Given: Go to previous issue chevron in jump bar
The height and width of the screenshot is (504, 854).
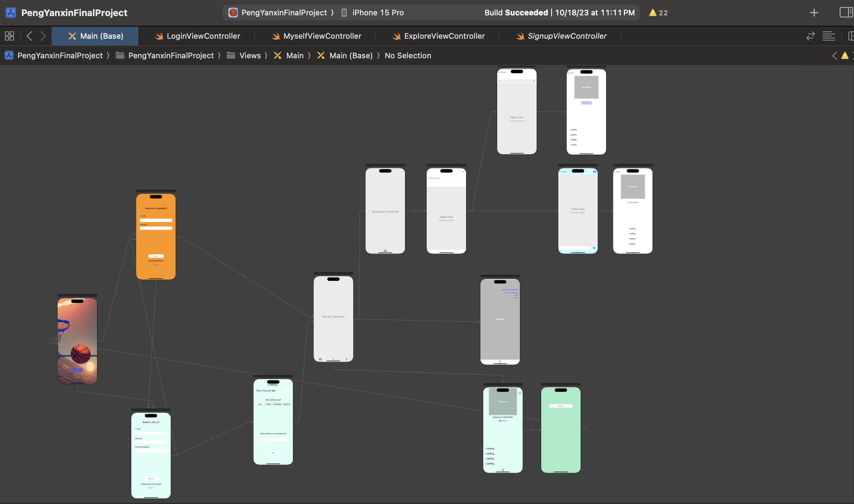Looking at the screenshot, I should pyautogui.click(x=834, y=55).
